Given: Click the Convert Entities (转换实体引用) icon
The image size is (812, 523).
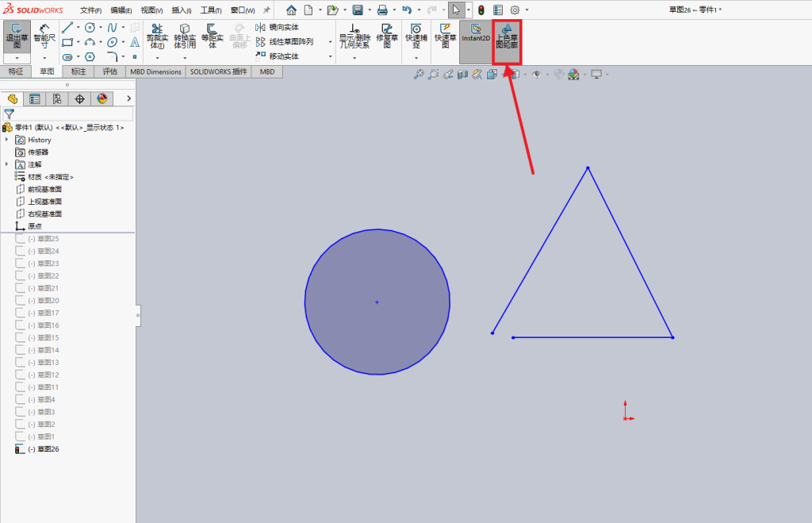Looking at the screenshot, I should [x=184, y=37].
